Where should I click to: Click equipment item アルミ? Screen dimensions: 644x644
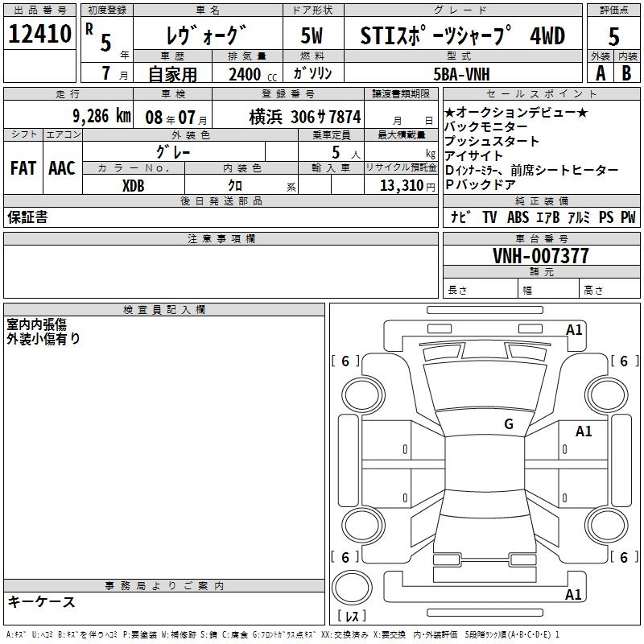579,217
